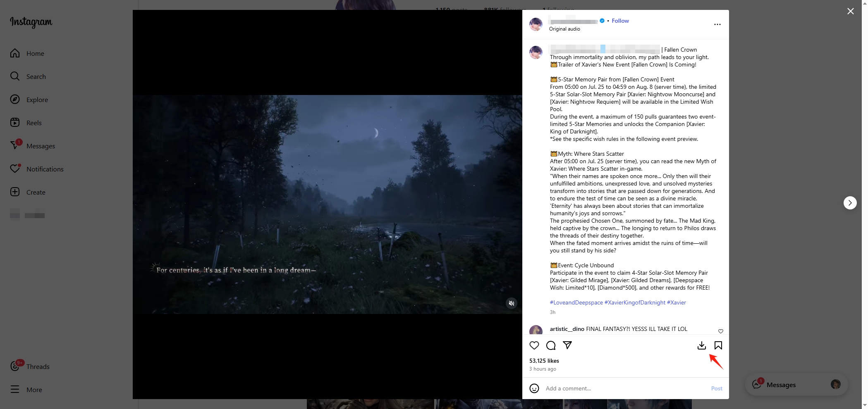
Task: Click the Add a comment field
Action: [x=624, y=388]
